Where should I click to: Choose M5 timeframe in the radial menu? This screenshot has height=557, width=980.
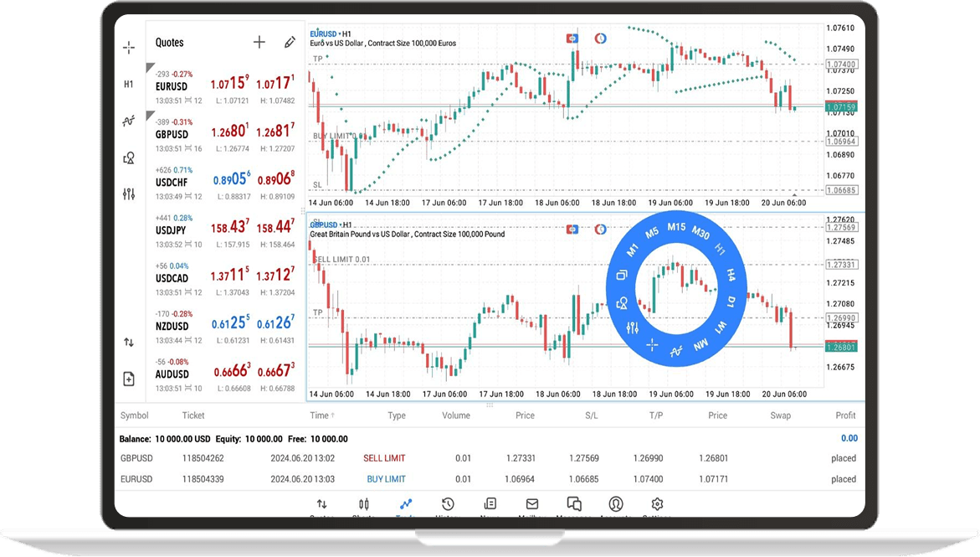click(652, 234)
